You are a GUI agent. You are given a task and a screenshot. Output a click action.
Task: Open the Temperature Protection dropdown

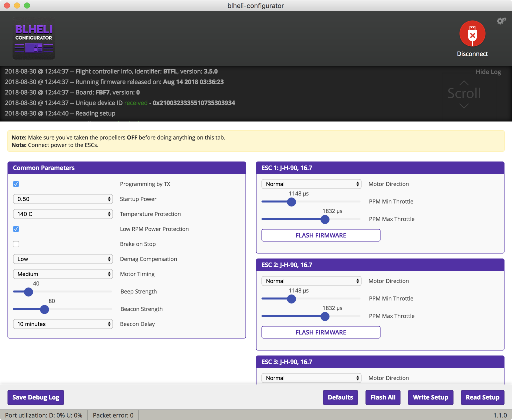coord(63,214)
